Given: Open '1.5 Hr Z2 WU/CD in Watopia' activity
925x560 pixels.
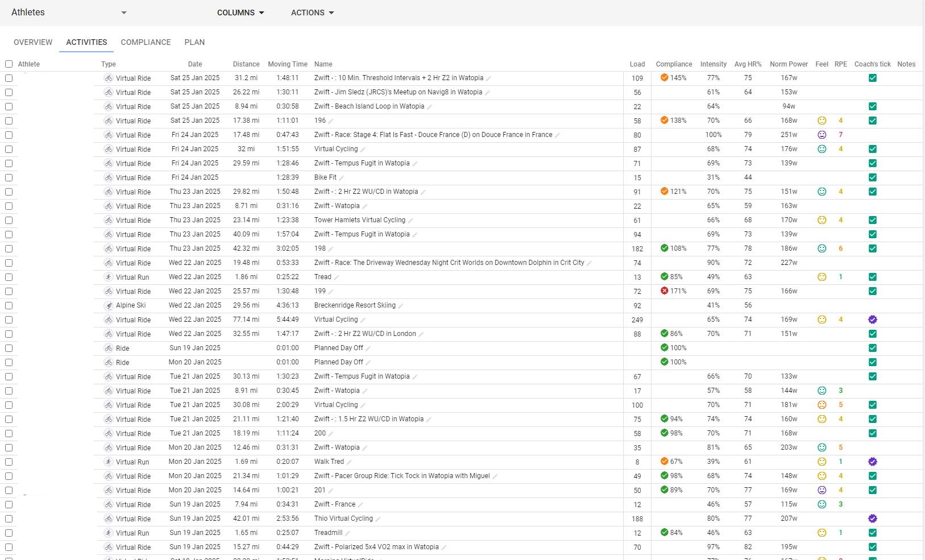Looking at the screenshot, I should click(369, 419).
